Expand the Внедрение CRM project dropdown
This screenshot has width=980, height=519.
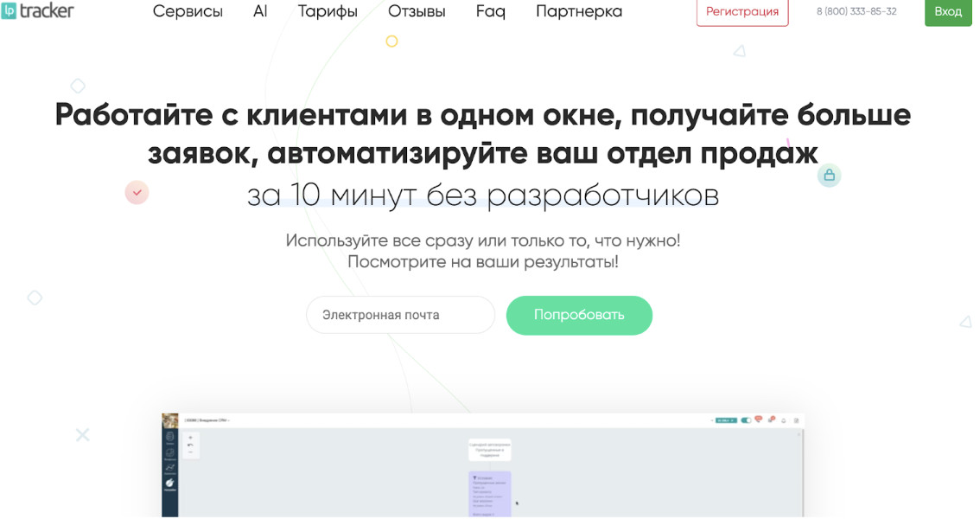pyautogui.click(x=207, y=420)
